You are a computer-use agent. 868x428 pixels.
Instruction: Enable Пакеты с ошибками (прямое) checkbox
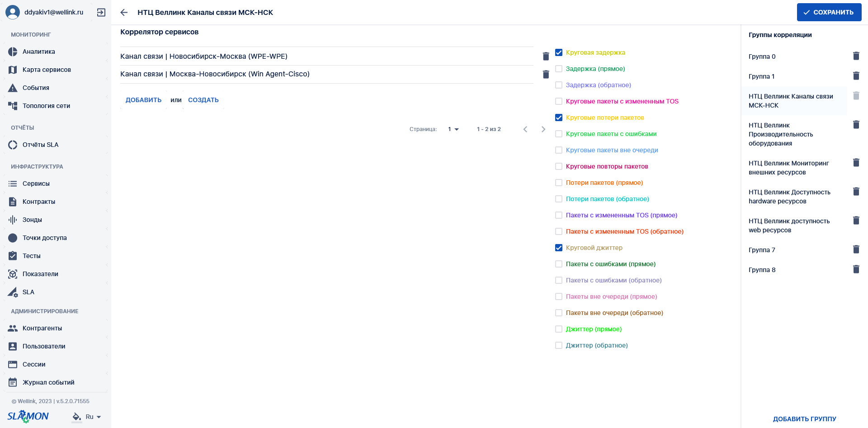click(559, 264)
